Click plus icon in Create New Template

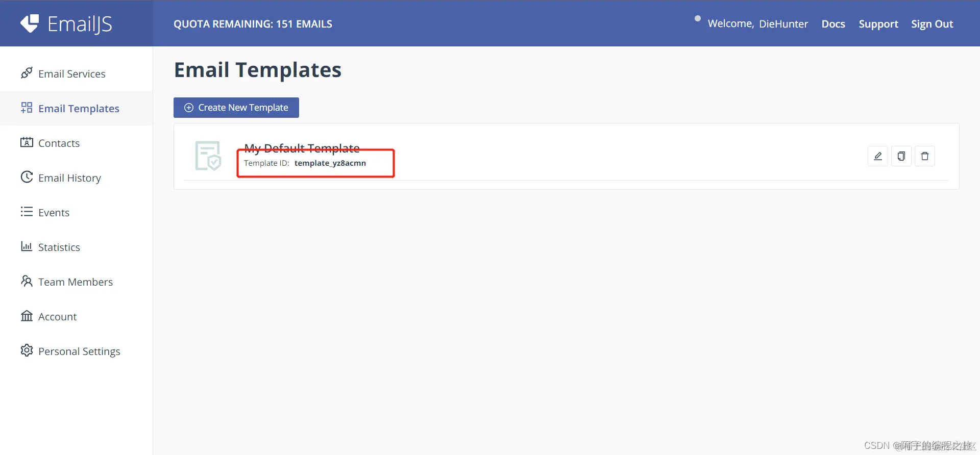[x=189, y=108]
